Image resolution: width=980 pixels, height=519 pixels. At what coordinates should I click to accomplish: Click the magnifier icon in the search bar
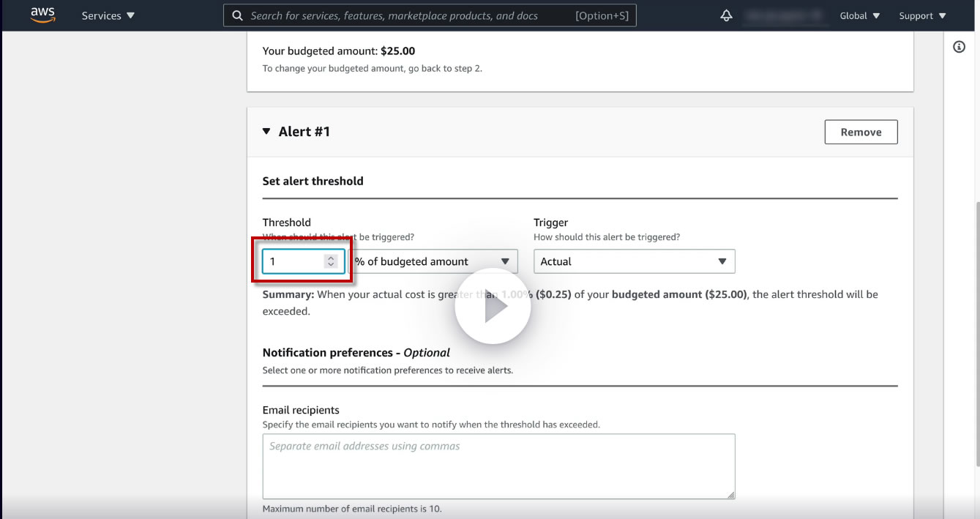tap(237, 15)
